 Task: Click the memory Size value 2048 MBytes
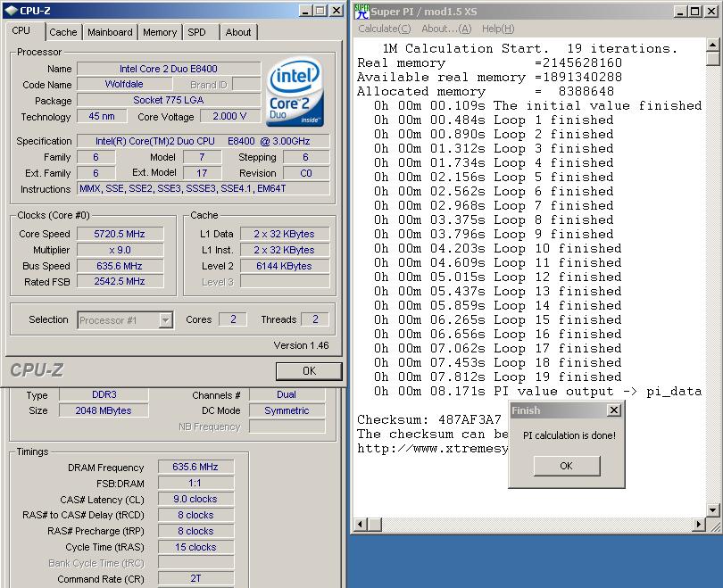pos(104,410)
